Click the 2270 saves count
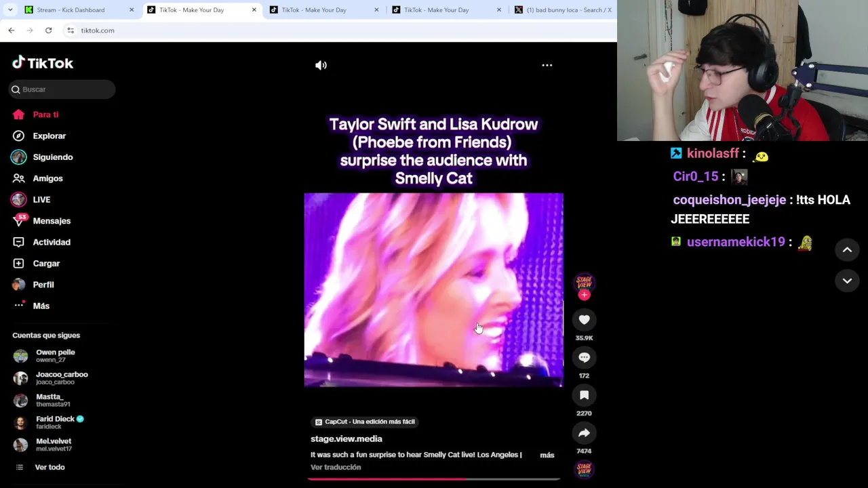Image resolution: width=868 pixels, height=488 pixels. click(584, 413)
